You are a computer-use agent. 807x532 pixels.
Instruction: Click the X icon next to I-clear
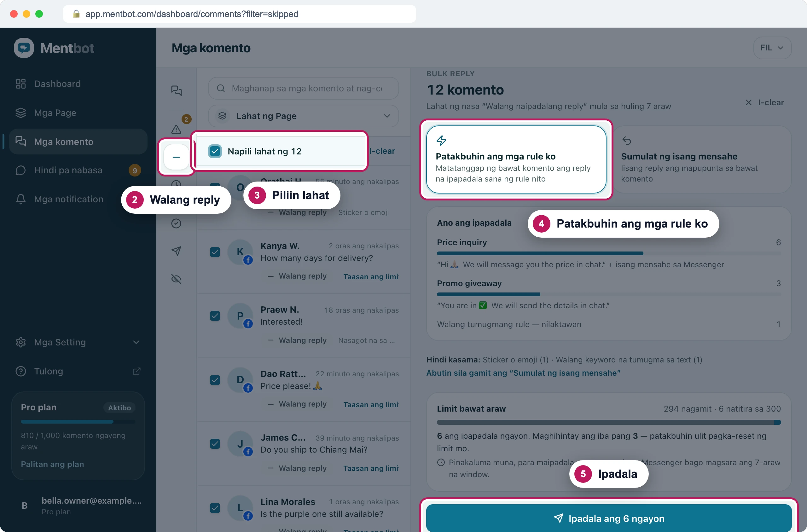(x=748, y=102)
